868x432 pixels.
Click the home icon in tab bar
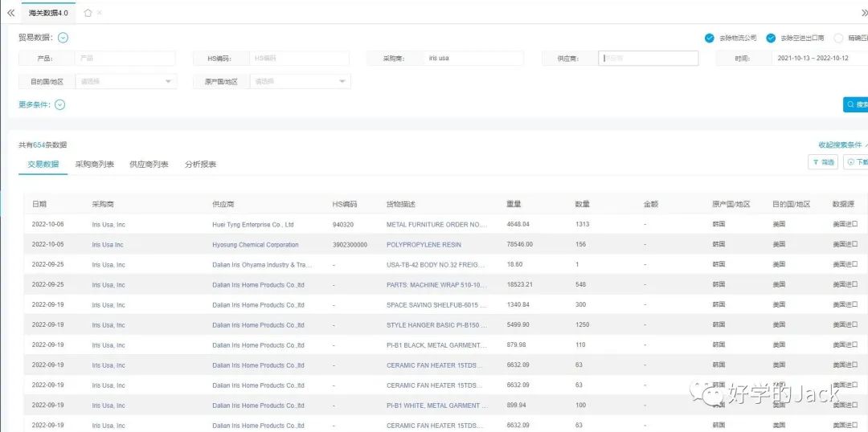[88, 13]
